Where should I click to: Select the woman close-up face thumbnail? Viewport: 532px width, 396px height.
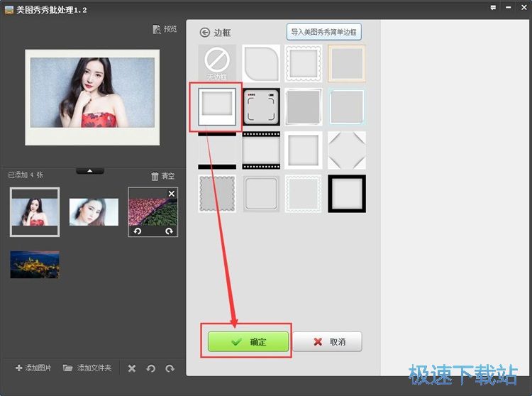pyautogui.click(x=94, y=212)
